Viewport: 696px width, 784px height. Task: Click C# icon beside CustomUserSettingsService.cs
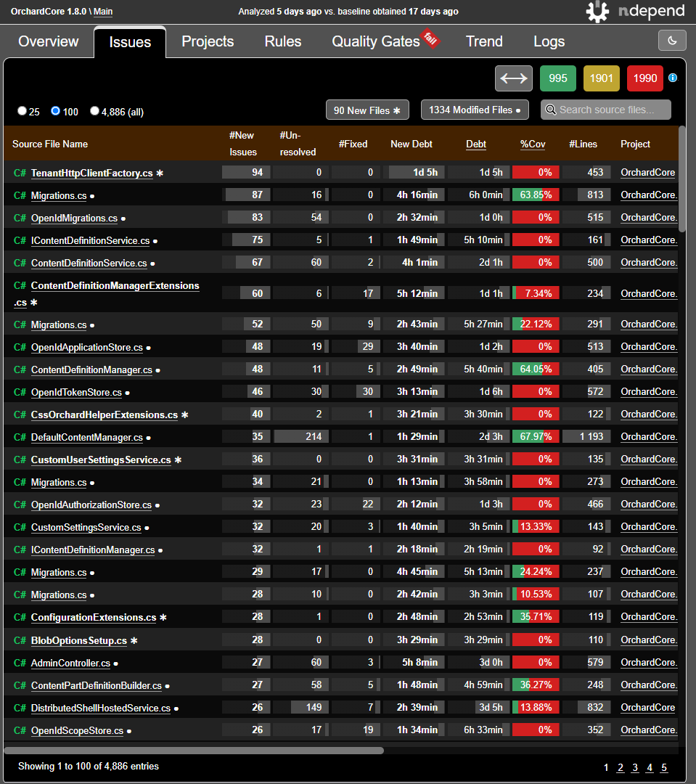(20, 460)
